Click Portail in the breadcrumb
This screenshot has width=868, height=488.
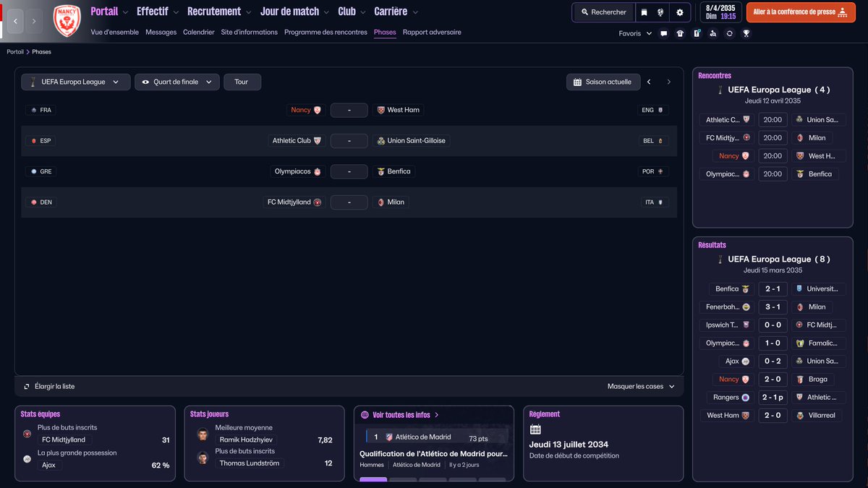15,52
